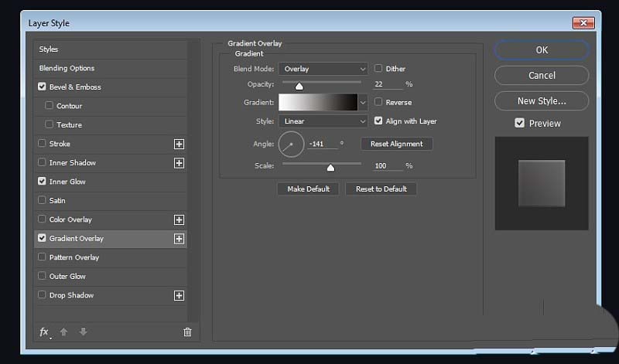This screenshot has height=364, width=619.
Task: Uncheck the Gradient Overlay checkbox
Action: (42, 238)
